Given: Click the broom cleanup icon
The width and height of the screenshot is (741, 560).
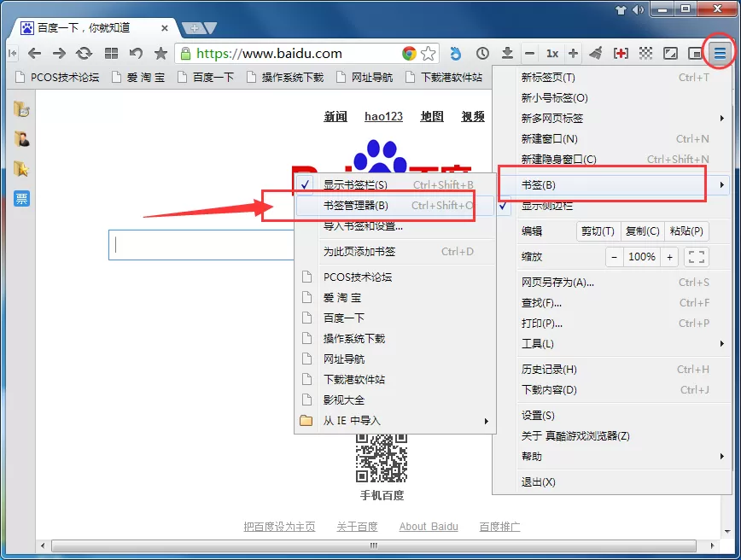Looking at the screenshot, I should [x=596, y=54].
